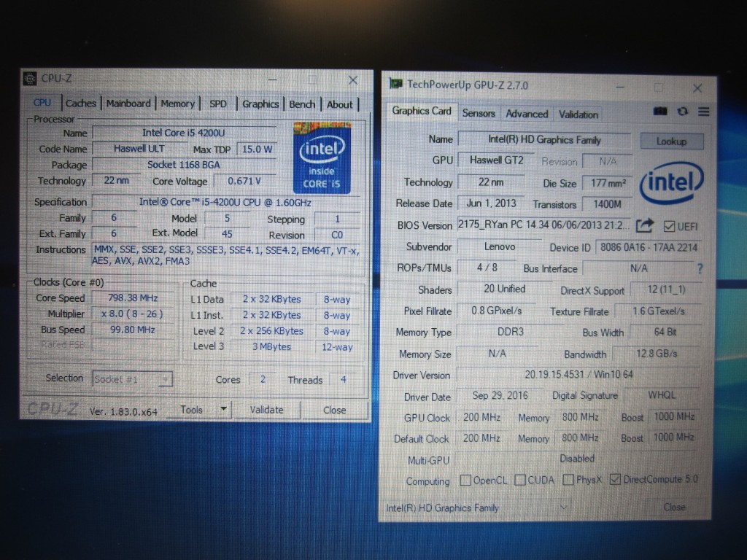Screen dimensions: 747x560
Task: Click the Die Size '177 mm²' field
Action: pyautogui.click(x=608, y=183)
